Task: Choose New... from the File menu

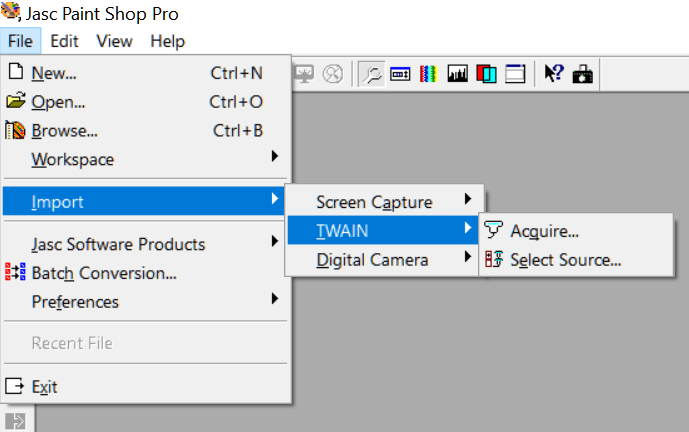Action: tap(146, 73)
